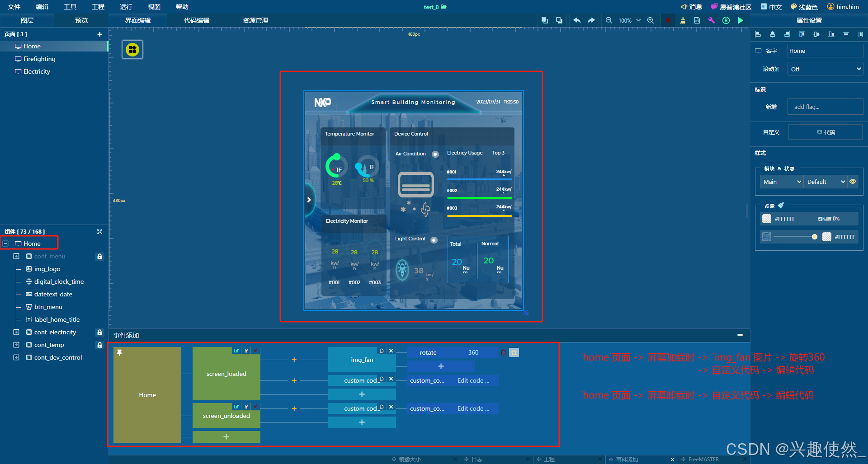Edit code for screen_unloaded custom action
868x464 pixels.
tap(473, 408)
